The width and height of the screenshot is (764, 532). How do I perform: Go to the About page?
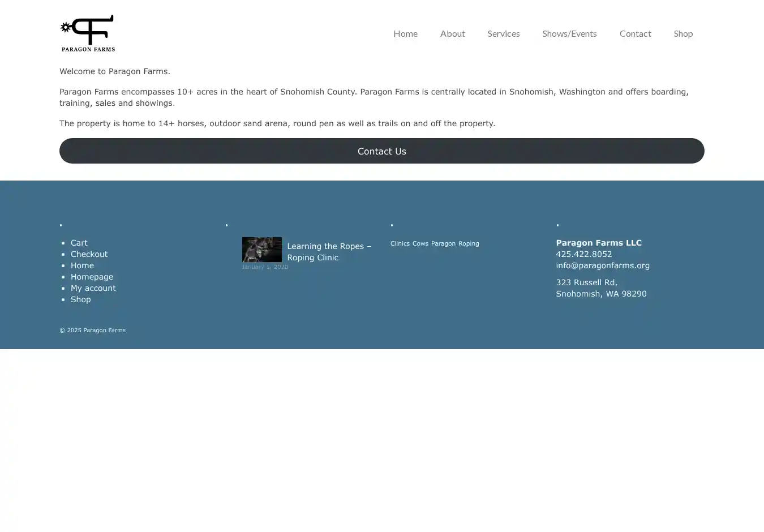tap(452, 33)
